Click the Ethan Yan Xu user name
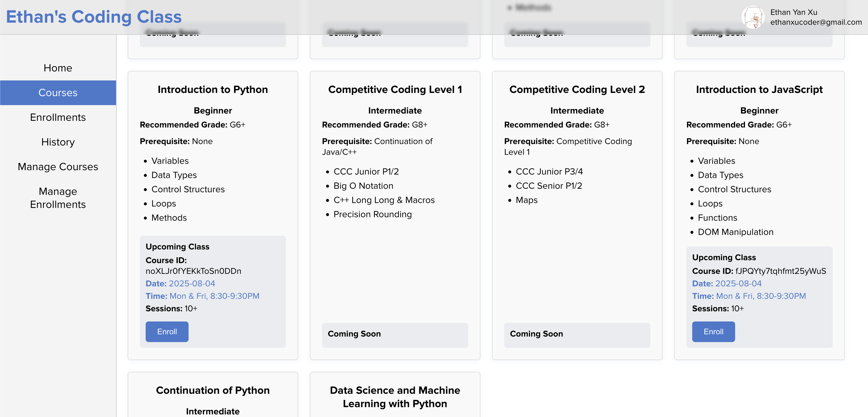 click(793, 12)
